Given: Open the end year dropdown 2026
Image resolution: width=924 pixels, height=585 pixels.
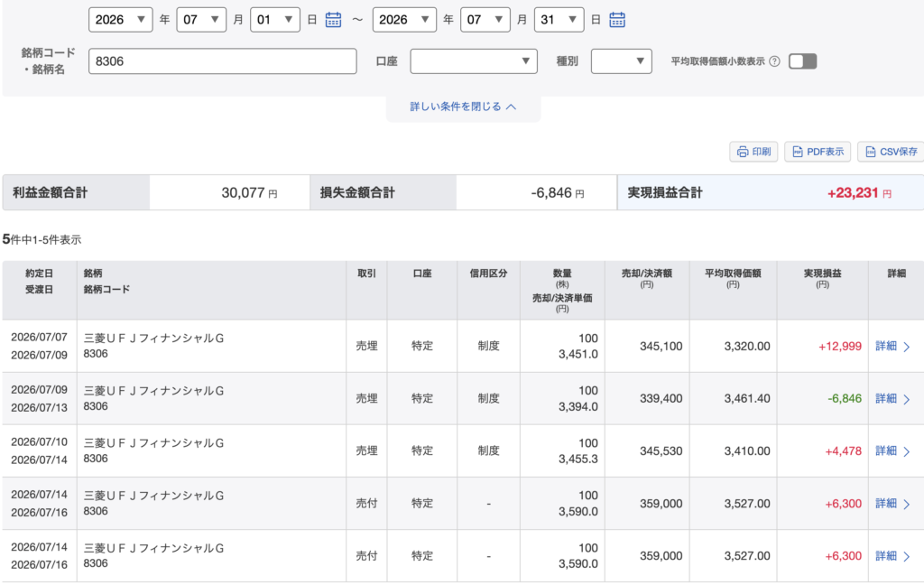Looking at the screenshot, I should coord(405,20).
